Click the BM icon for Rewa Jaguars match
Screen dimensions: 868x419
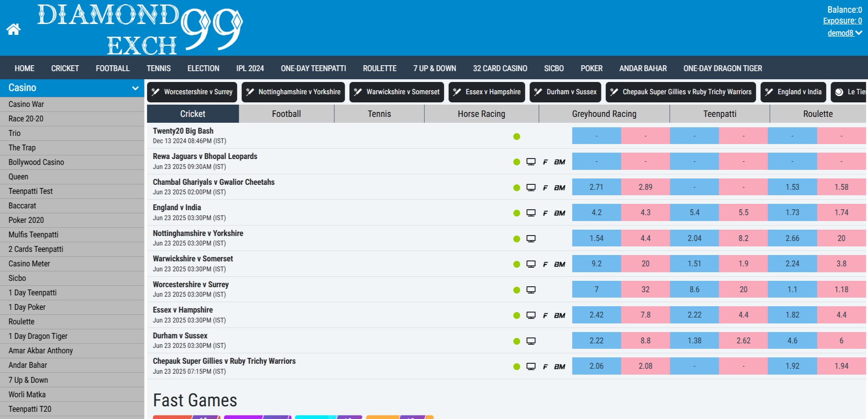pos(560,162)
